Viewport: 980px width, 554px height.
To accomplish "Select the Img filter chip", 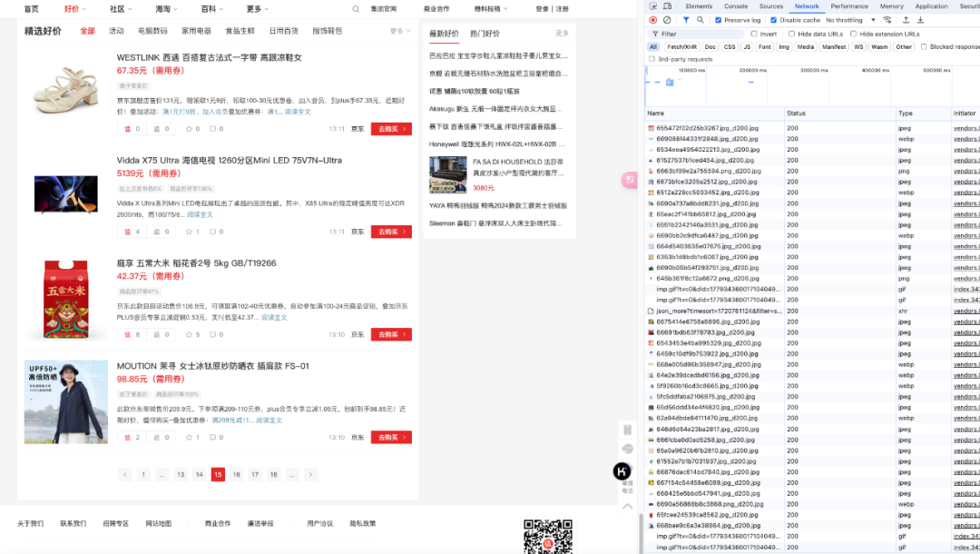I will (x=784, y=47).
